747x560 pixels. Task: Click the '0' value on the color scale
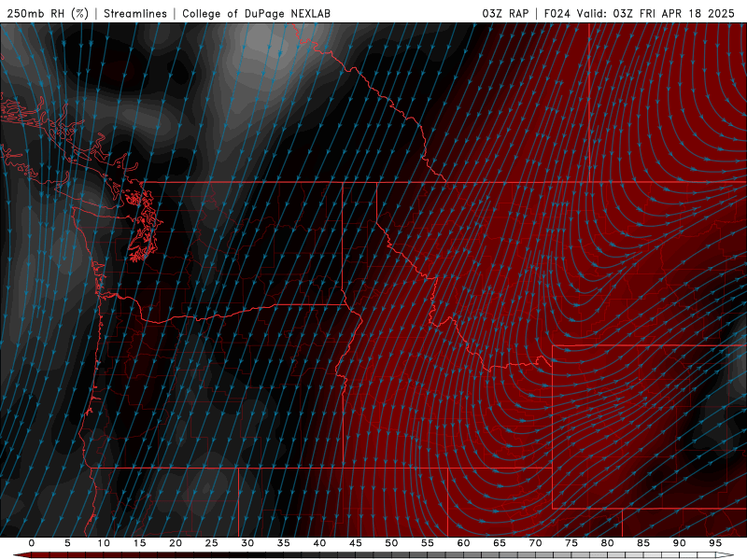point(32,543)
